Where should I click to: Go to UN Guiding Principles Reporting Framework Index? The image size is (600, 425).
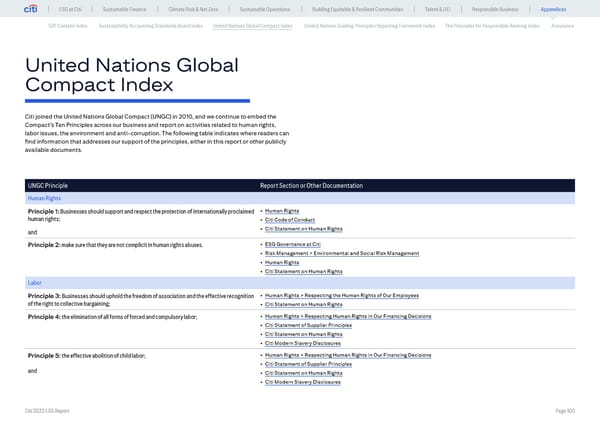[369, 24]
